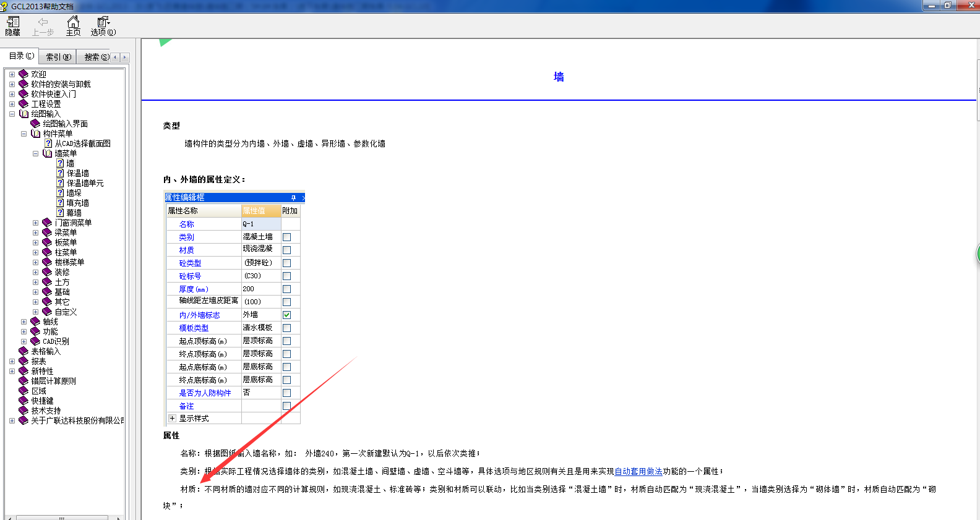The width and height of the screenshot is (980, 520).
Task: Click the open book icon beside 绘图输入
Action: pyautogui.click(x=24, y=114)
